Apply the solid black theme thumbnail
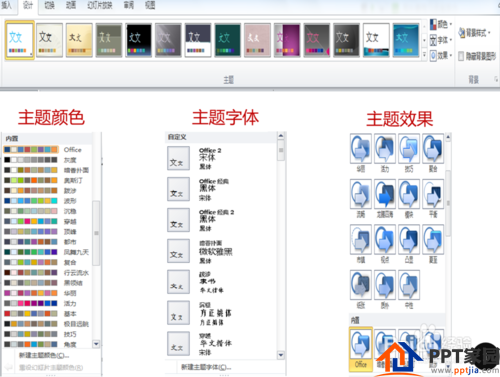Viewport: 500px width, 377px height. [x=139, y=40]
